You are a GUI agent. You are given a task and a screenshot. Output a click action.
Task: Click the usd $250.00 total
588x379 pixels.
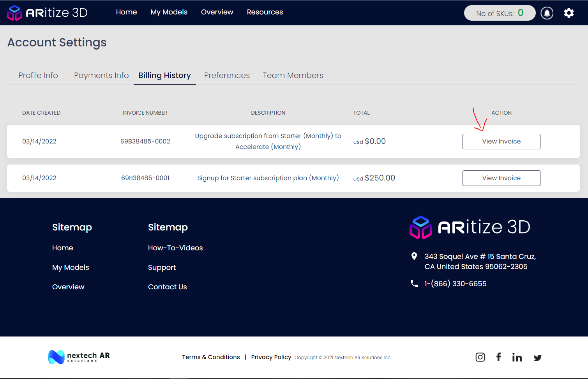pos(374,178)
